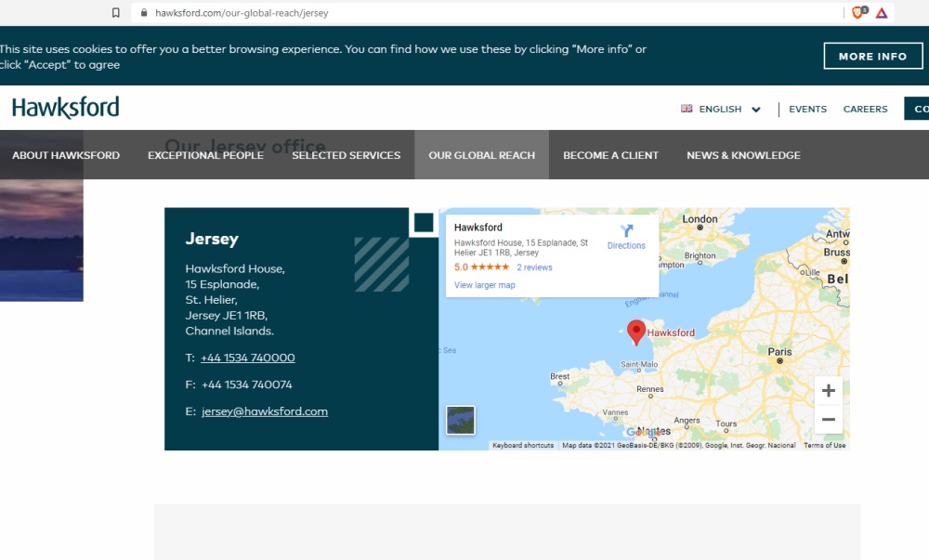Click the More Info cookie button
This screenshot has height=560, width=929.
[x=872, y=56]
